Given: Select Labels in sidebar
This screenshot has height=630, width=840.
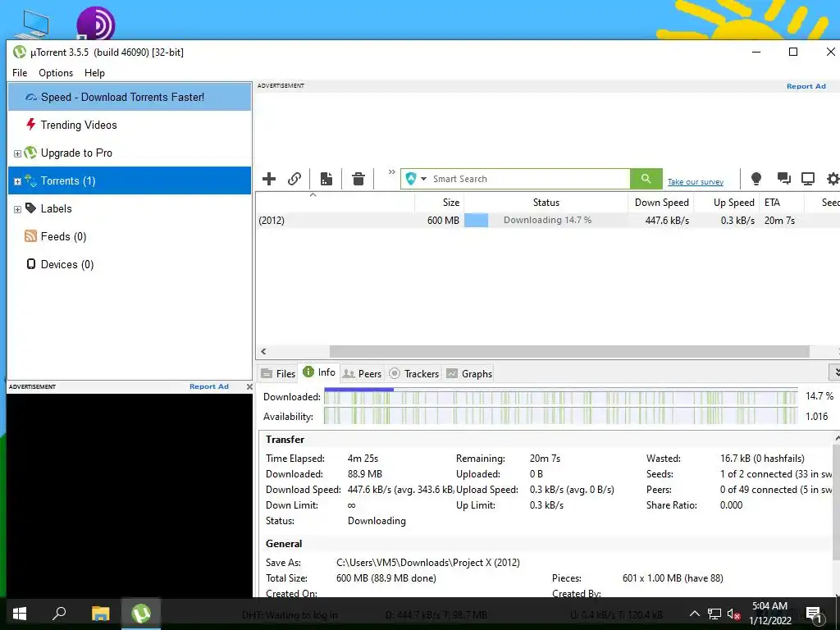Looking at the screenshot, I should tap(130, 208).
